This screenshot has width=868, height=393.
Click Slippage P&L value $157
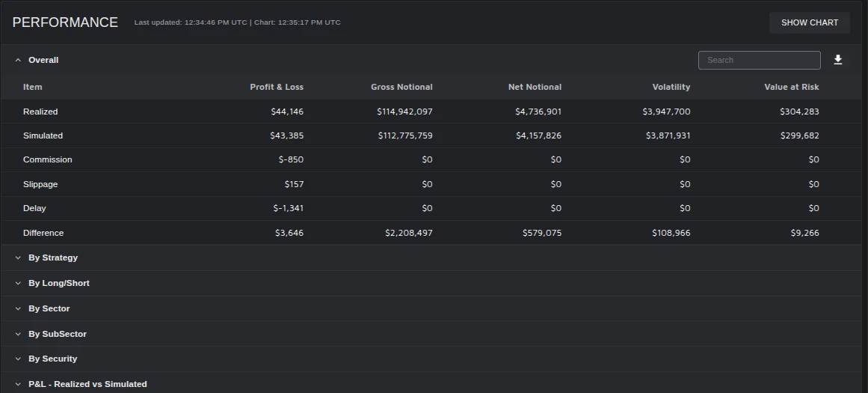pyautogui.click(x=294, y=184)
